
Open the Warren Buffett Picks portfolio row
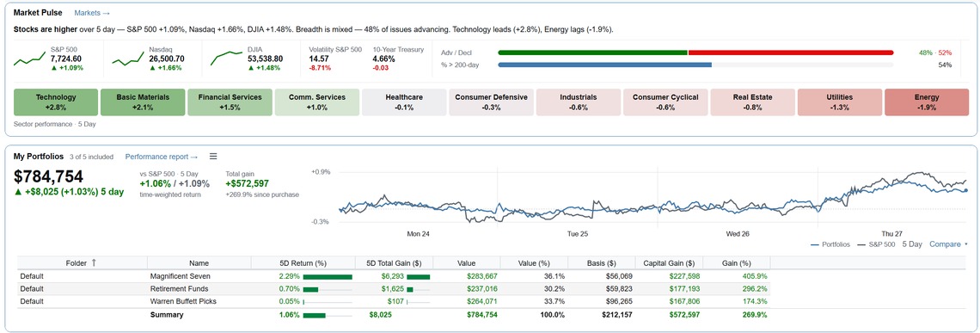click(394, 301)
